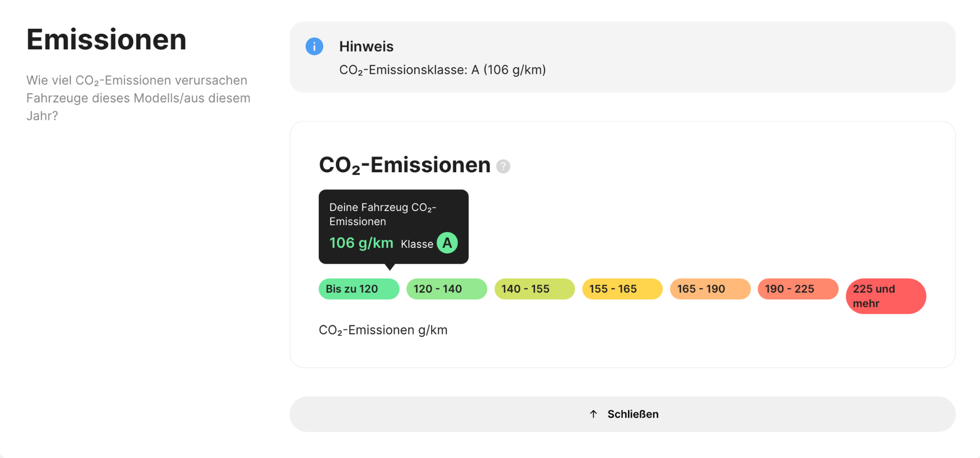Select the Bis zu 120 emission range
This screenshot has width=980, height=458.
point(358,289)
